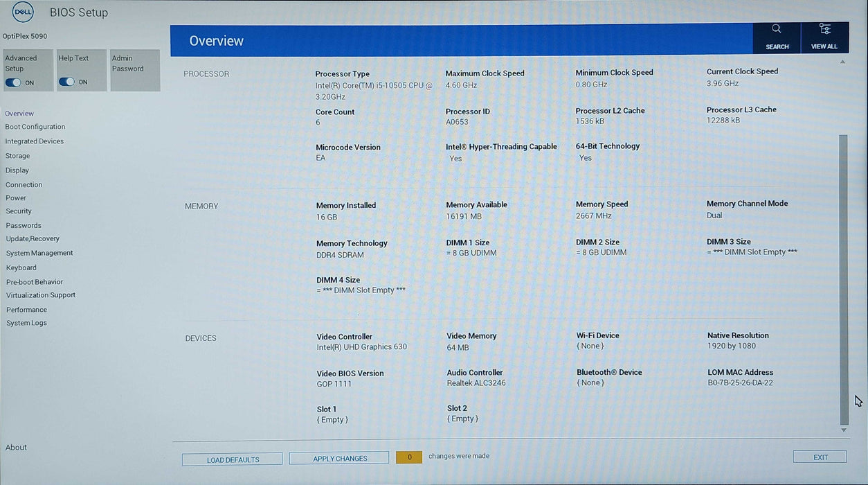The height and width of the screenshot is (485, 868).
Task: Click Microcode Version EA value
Action: click(320, 158)
